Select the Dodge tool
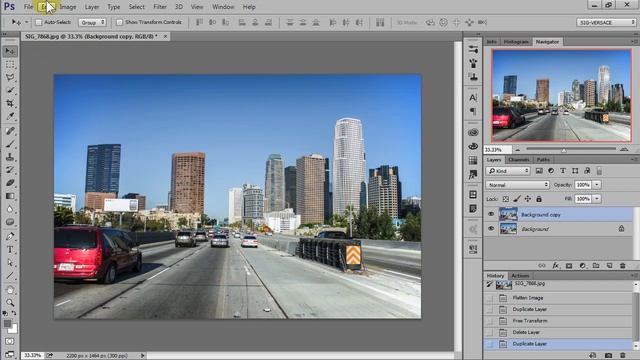640x360 pixels. pyautogui.click(x=10, y=222)
